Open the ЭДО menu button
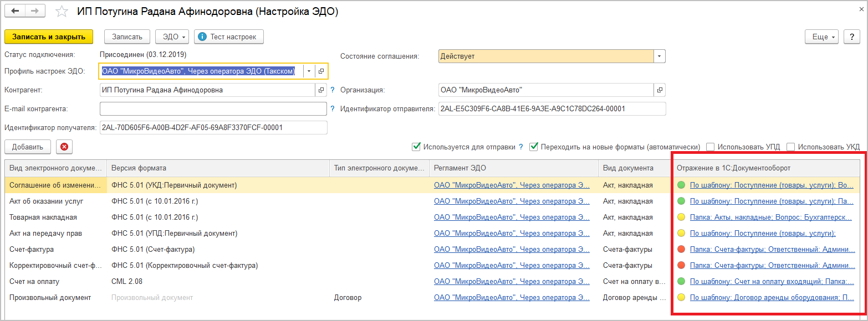The image size is (868, 321). pos(172,37)
